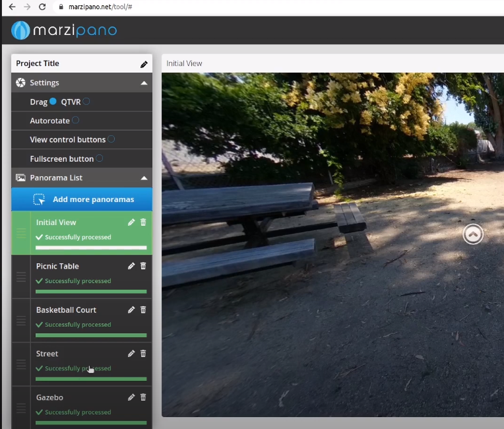Enable Autorotate
The image size is (504, 429).
(x=76, y=120)
